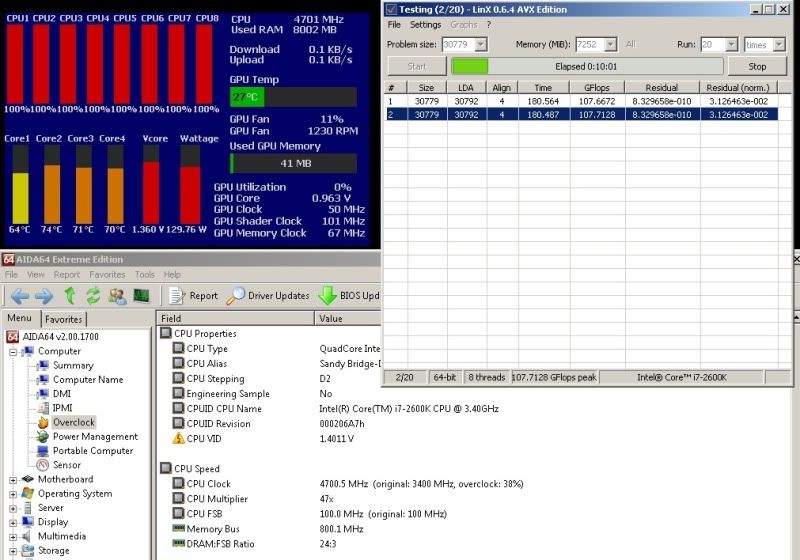800x560 pixels.
Task: Open Report from the AIDA64 toolbar
Action: 193,296
